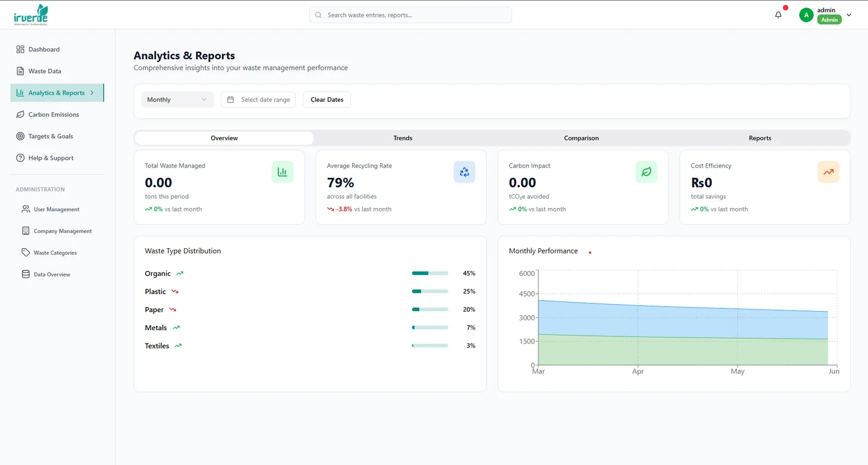
Task: Open Targets & Goals page
Action: pos(57,136)
